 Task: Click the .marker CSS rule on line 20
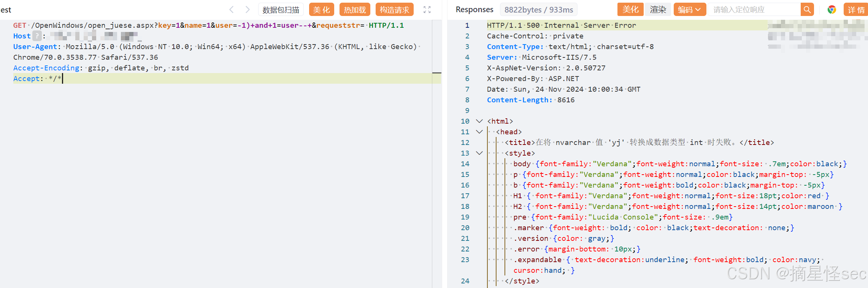coord(654,228)
